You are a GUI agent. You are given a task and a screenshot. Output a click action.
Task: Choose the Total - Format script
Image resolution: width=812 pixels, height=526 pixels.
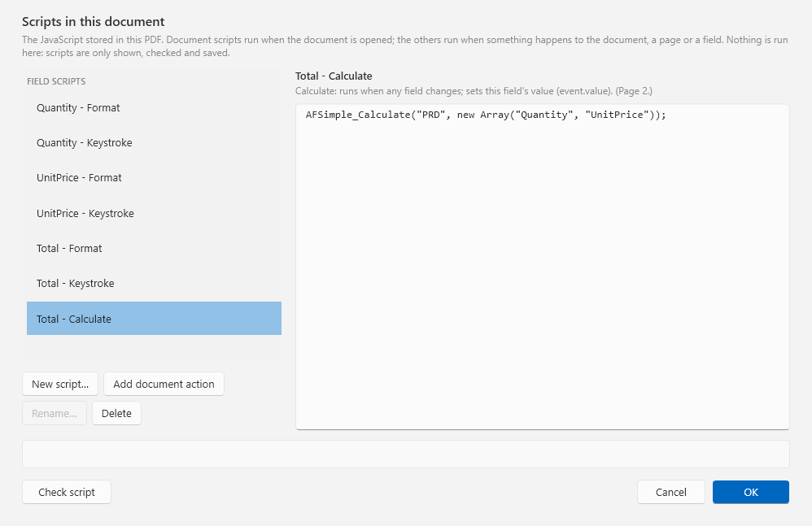(x=154, y=248)
